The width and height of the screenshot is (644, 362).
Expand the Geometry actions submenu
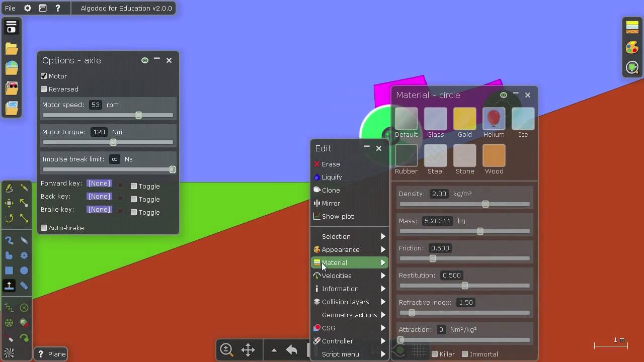[x=350, y=315]
